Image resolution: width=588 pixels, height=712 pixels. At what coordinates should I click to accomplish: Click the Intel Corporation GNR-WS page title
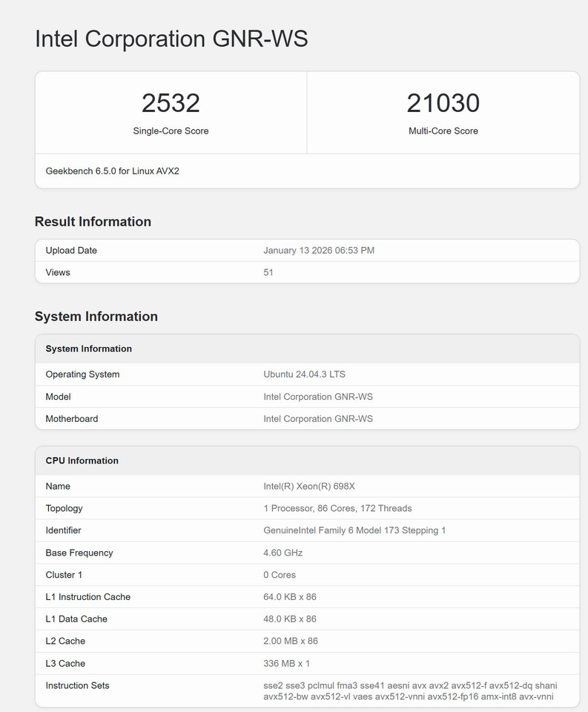[171, 39]
